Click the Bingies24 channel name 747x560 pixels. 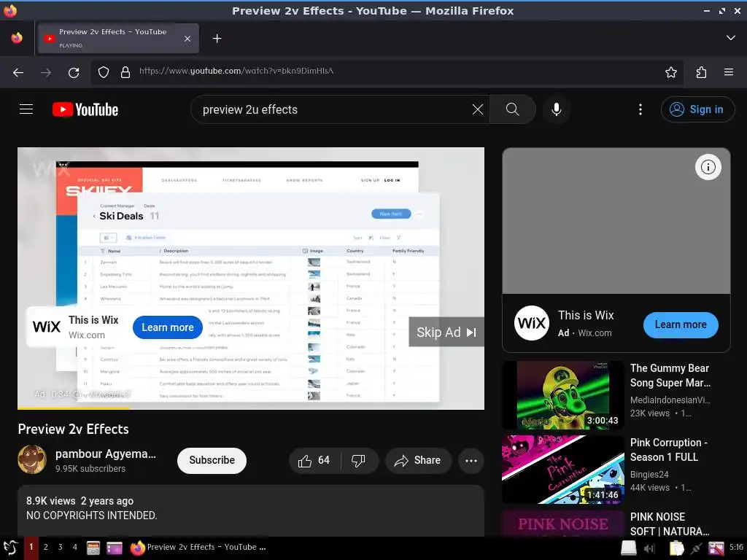pos(649,474)
